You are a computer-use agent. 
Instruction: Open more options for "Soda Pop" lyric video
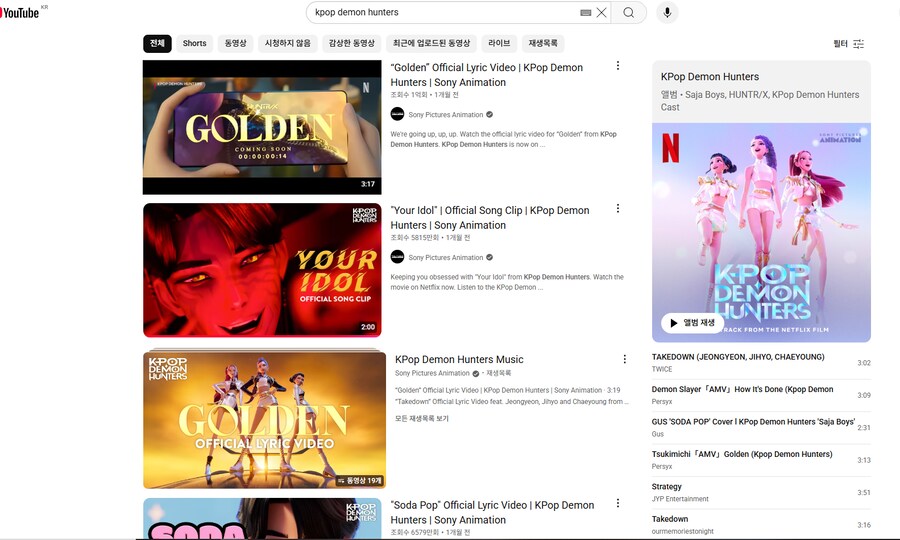(x=618, y=503)
